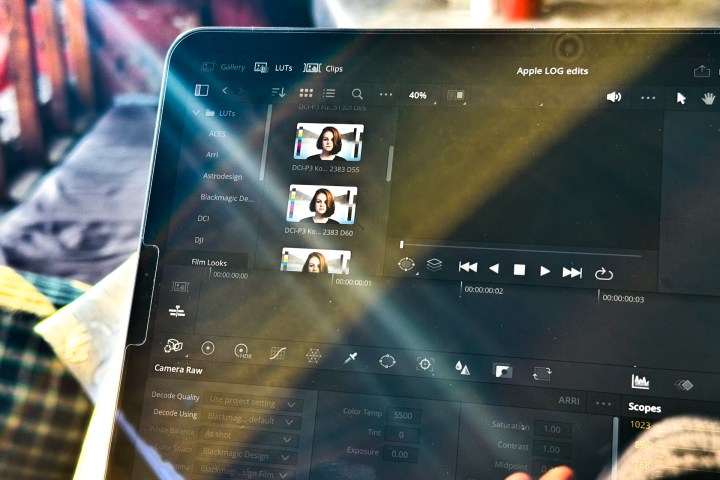Switch to list view
This screenshot has height=480, width=720.
(x=329, y=94)
